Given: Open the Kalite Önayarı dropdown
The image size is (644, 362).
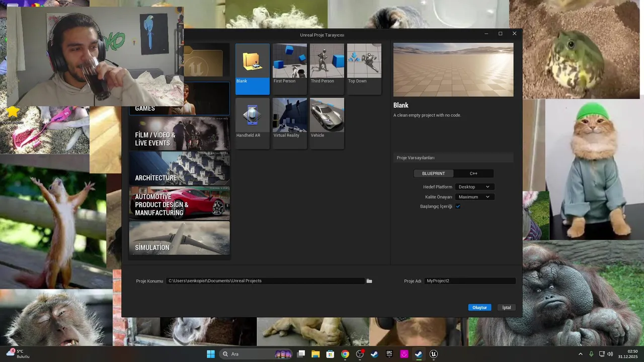Looking at the screenshot, I should pyautogui.click(x=474, y=197).
